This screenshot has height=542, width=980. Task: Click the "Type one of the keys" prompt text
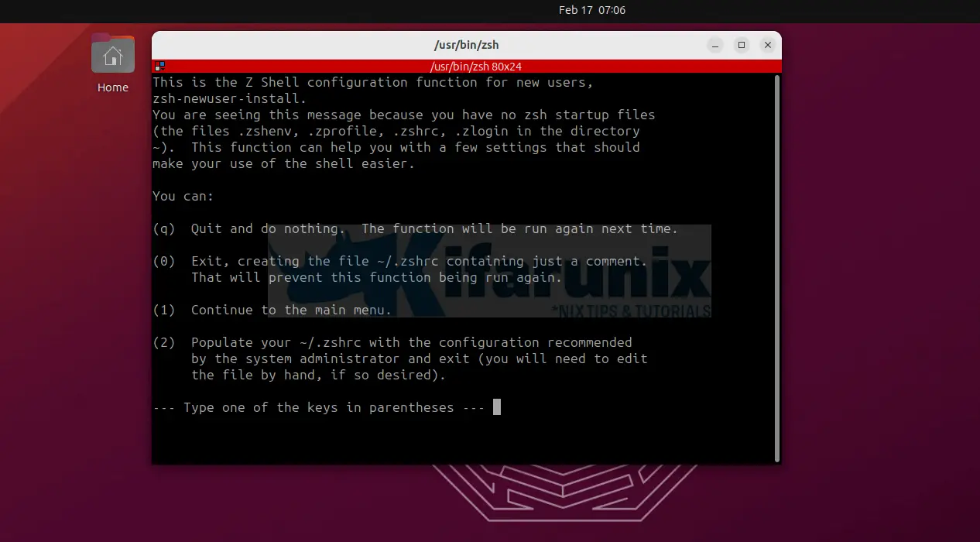(319, 407)
